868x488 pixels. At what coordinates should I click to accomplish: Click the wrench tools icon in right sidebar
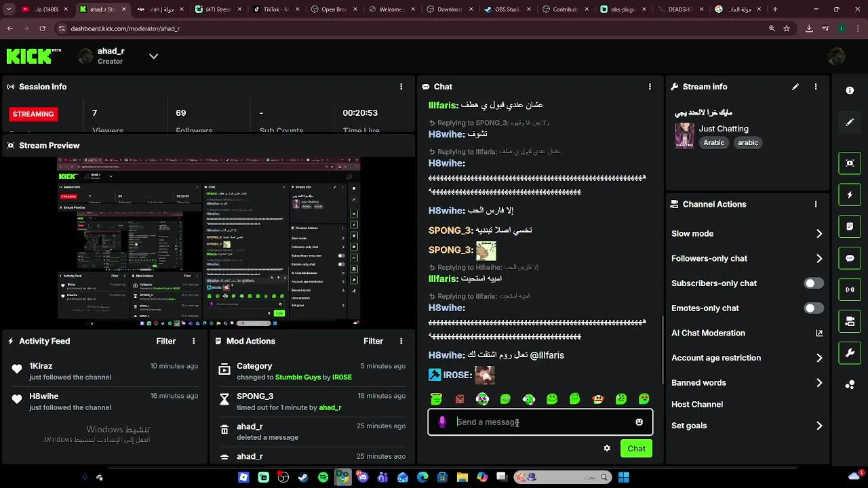point(850,353)
